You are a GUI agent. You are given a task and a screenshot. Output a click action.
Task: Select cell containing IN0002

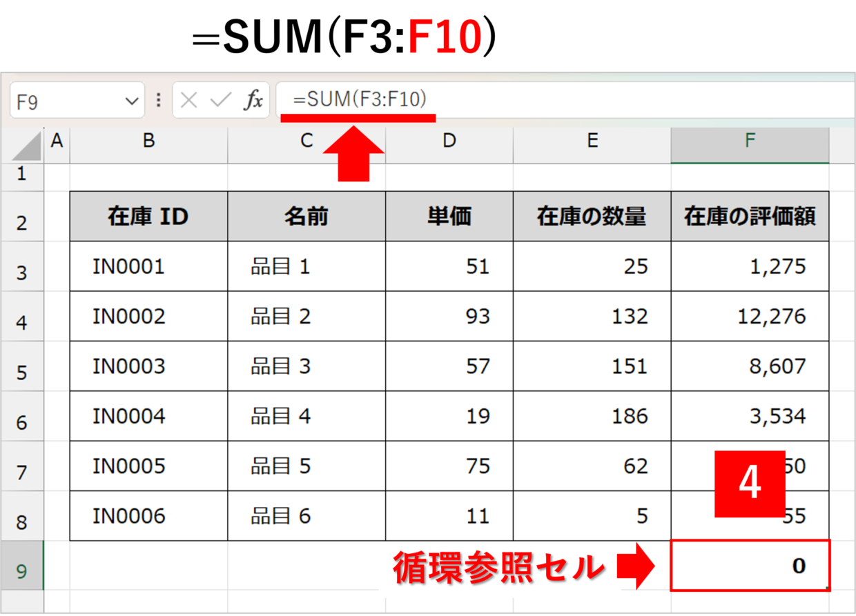[148, 316]
